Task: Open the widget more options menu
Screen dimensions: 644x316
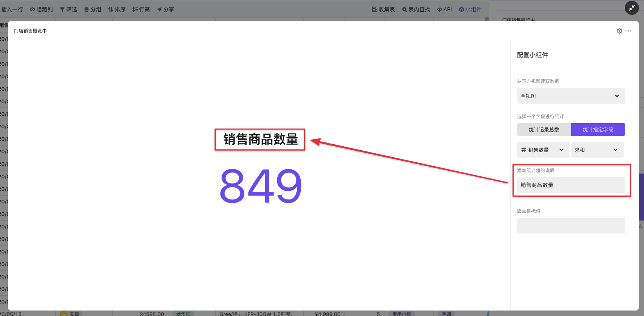Action: [628, 31]
